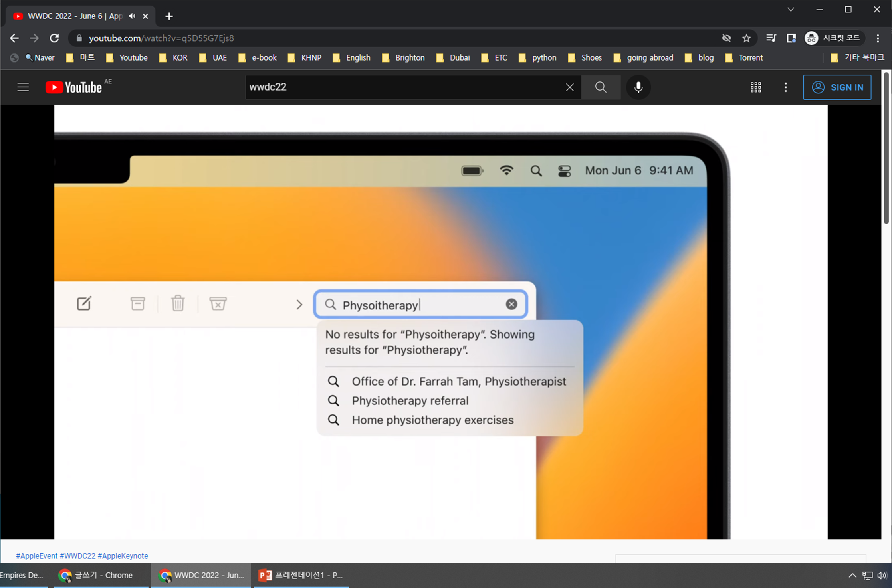Bookmark this page with star icon
This screenshot has height=588, width=892.
point(746,38)
